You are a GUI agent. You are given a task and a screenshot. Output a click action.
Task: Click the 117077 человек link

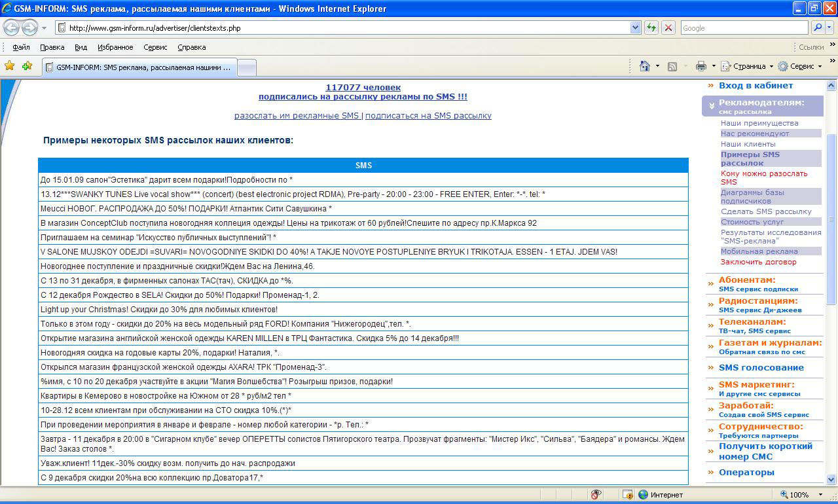click(363, 87)
